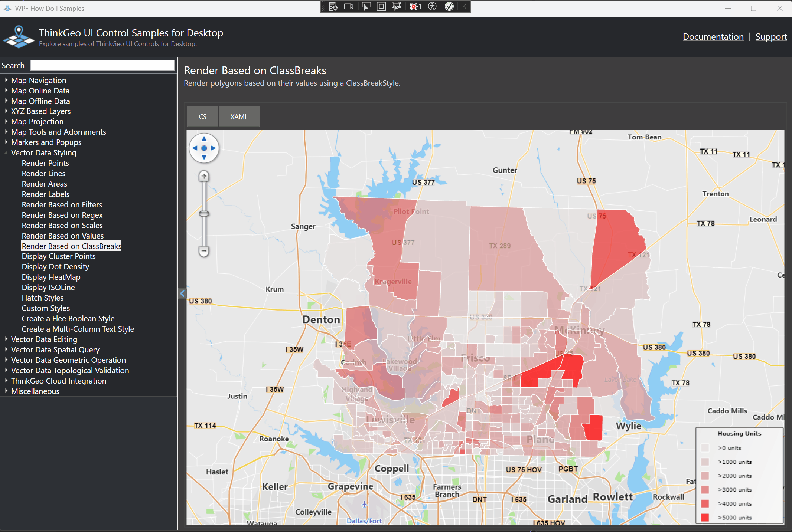
Task: Open the Support link
Action: [x=771, y=37]
